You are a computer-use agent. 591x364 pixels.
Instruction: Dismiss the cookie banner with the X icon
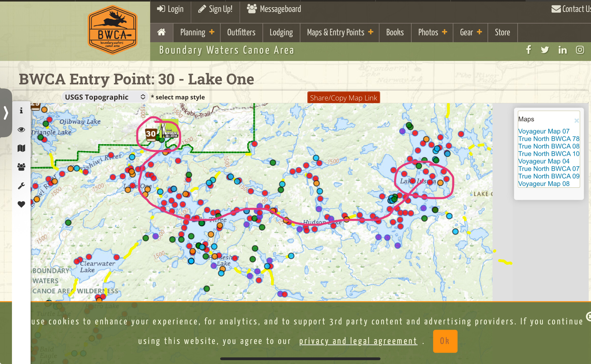tap(589, 317)
